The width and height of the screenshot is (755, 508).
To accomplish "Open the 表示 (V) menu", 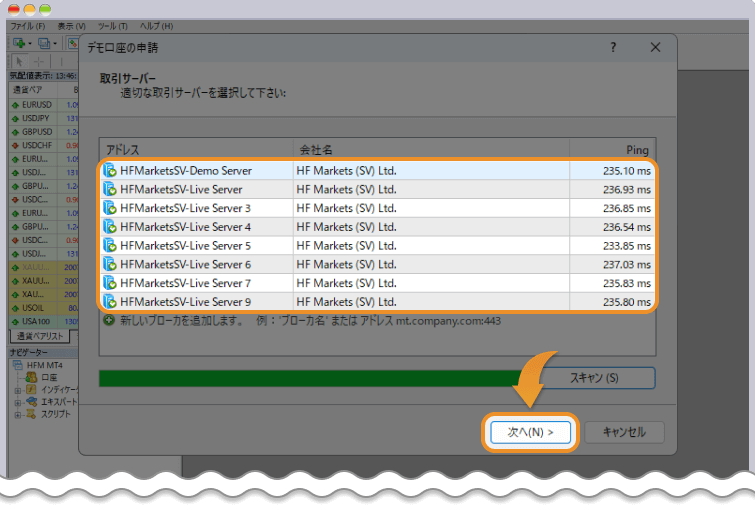I will [x=71, y=26].
